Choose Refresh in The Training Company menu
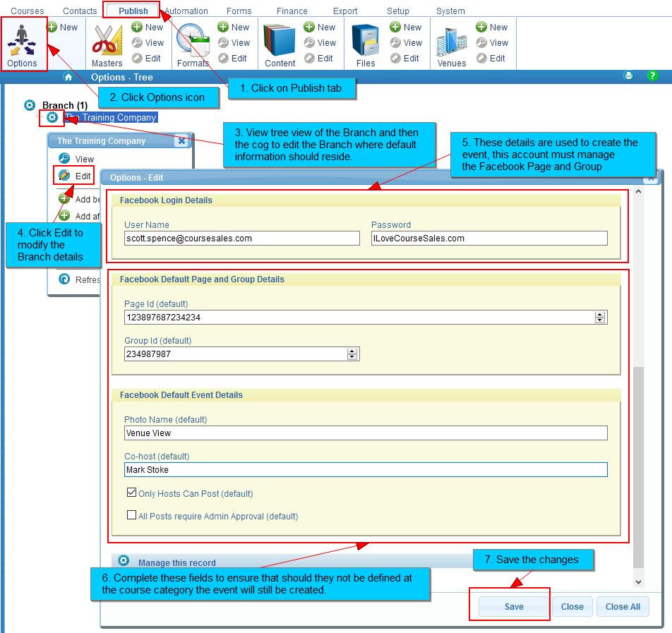The height and width of the screenshot is (633, 672). [79, 279]
